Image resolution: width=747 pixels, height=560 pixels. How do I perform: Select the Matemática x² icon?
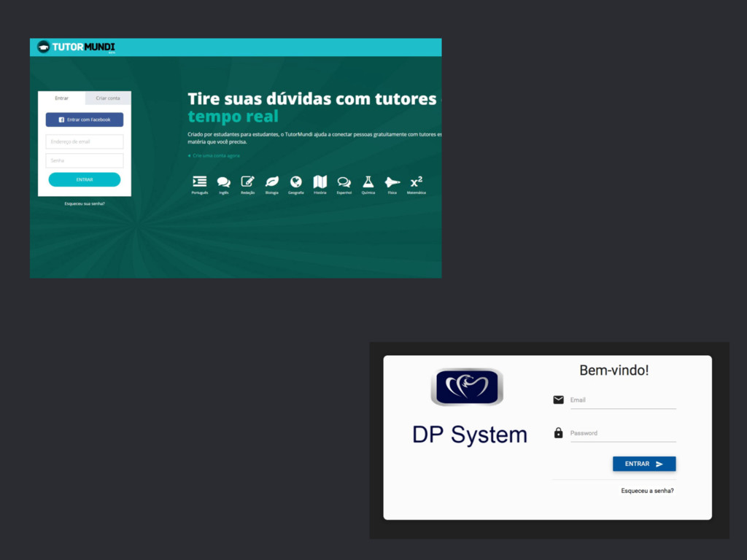417,182
